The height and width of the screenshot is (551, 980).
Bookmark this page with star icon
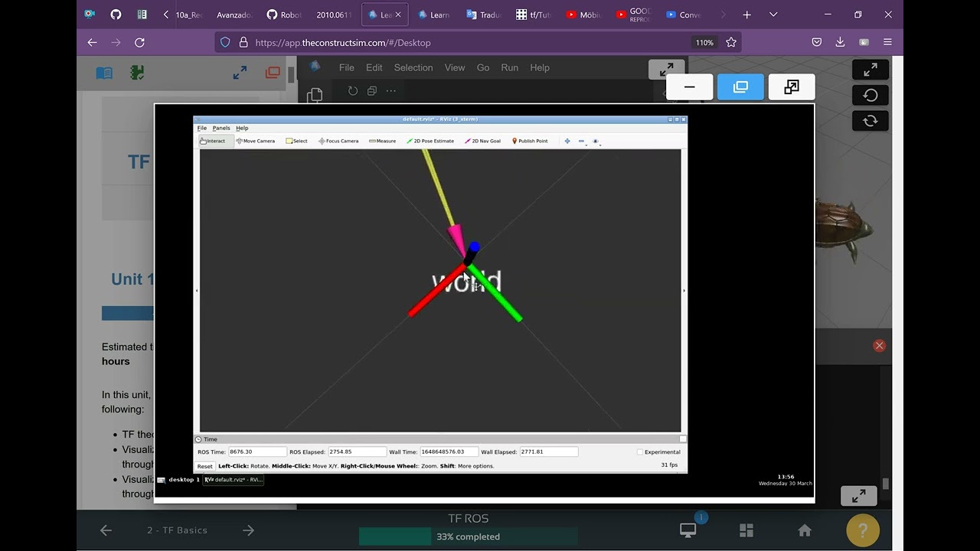pyautogui.click(x=730, y=43)
